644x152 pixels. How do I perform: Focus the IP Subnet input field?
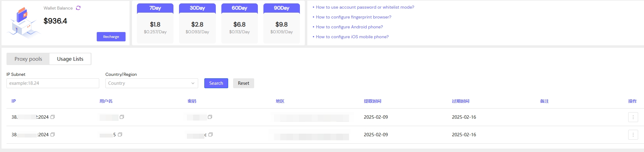click(x=53, y=83)
